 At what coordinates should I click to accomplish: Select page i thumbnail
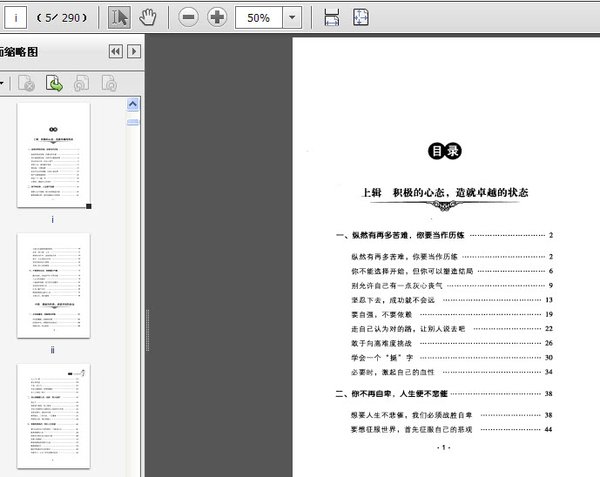coord(53,155)
